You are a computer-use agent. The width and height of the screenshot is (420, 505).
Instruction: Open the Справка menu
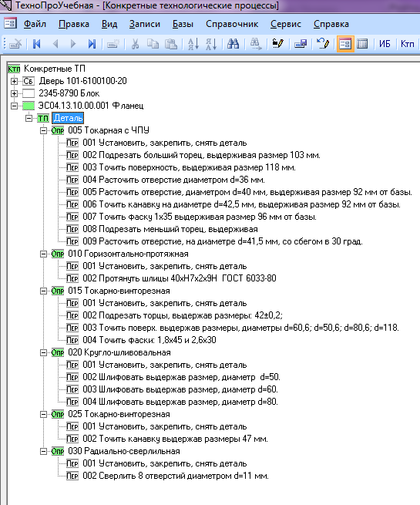click(331, 24)
